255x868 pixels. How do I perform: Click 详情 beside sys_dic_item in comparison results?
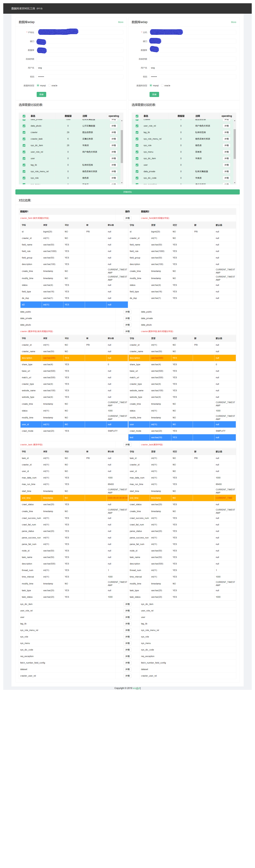pos(127,604)
